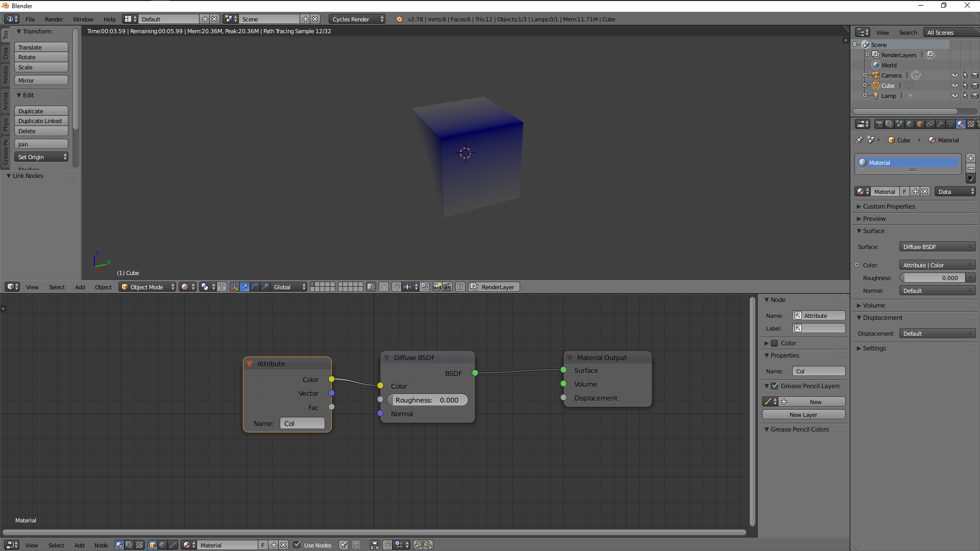980x551 pixels.
Task: Unlink the material with the X button in properties
Action: pyautogui.click(x=925, y=192)
